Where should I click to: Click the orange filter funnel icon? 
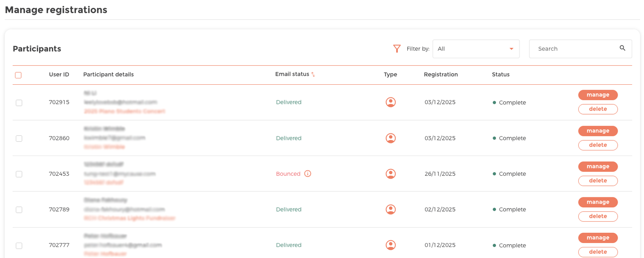coord(397,48)
